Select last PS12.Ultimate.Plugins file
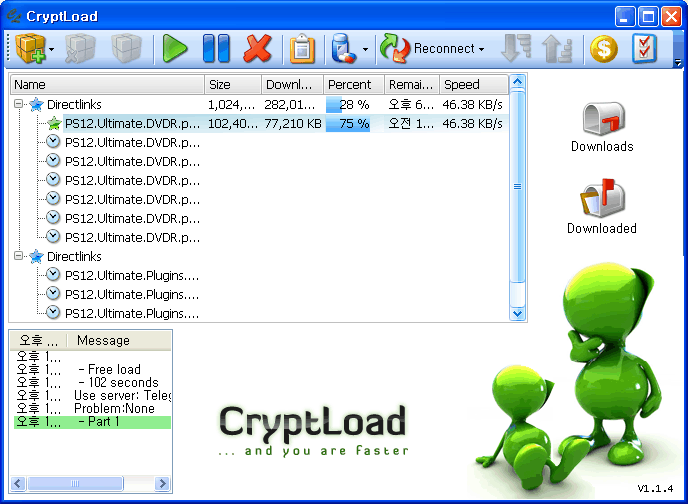This screenshot has height=504, width=688. 132,313
